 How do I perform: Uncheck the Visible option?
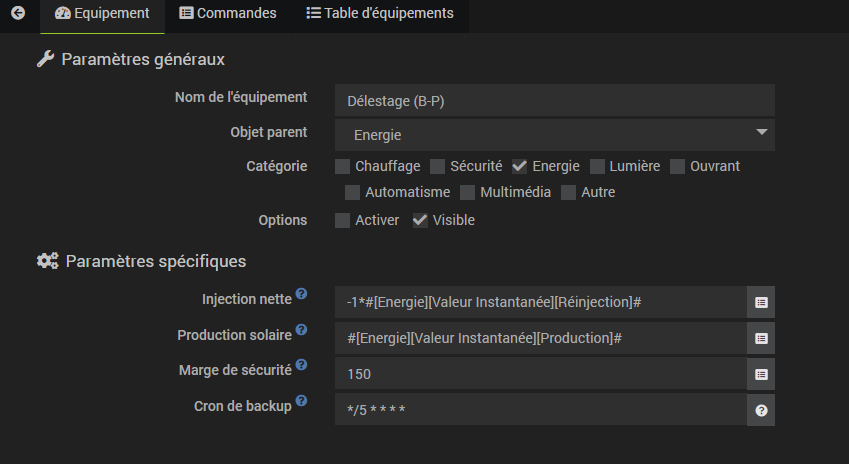(x=420, y=220)
